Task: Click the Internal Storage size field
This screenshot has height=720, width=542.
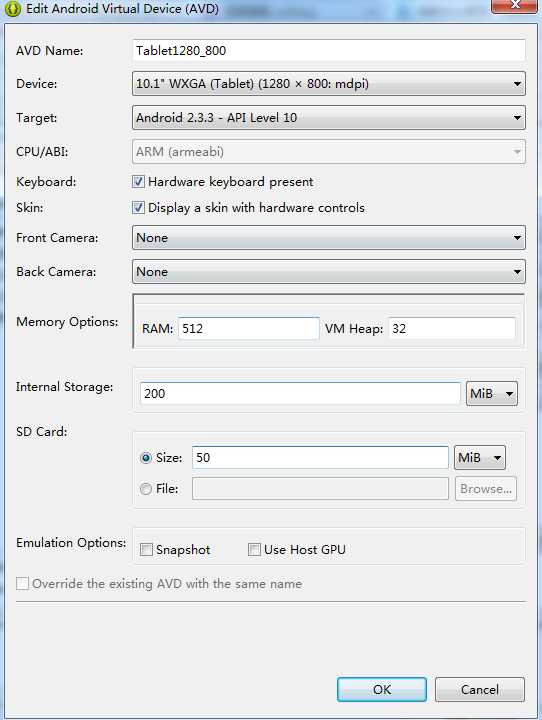Action: pos(299,394)
